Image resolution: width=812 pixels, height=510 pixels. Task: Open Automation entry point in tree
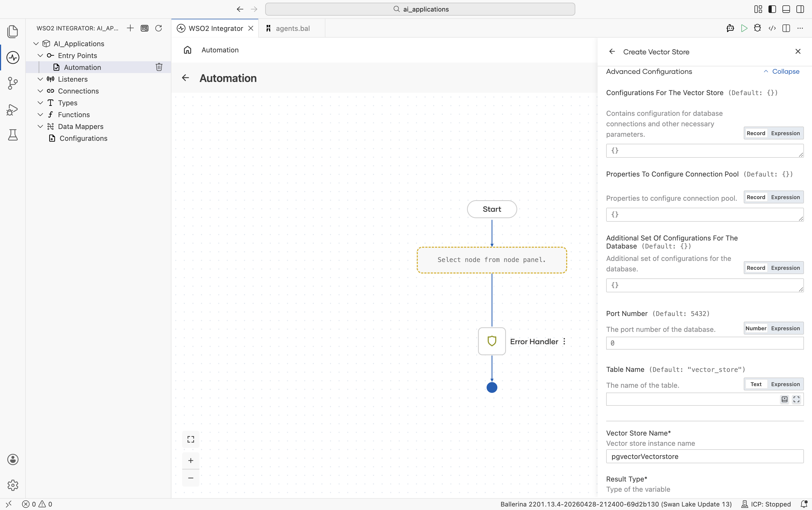coord(98,67)
